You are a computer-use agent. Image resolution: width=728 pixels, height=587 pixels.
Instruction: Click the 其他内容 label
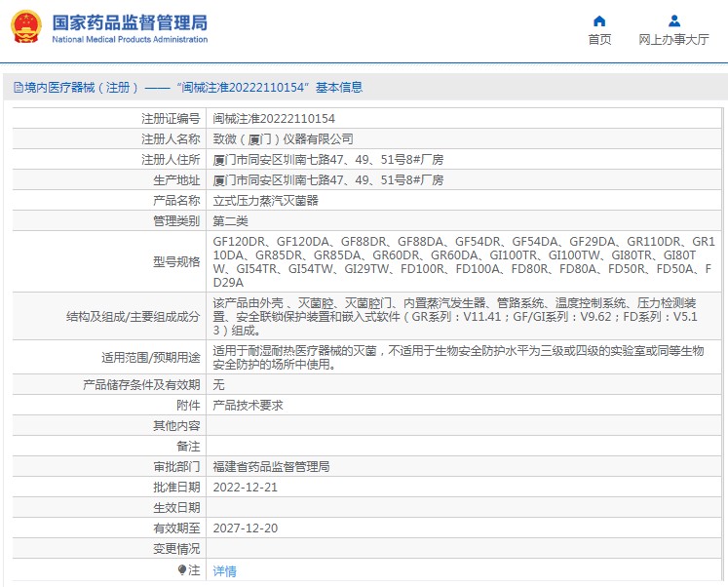point(177,426)
